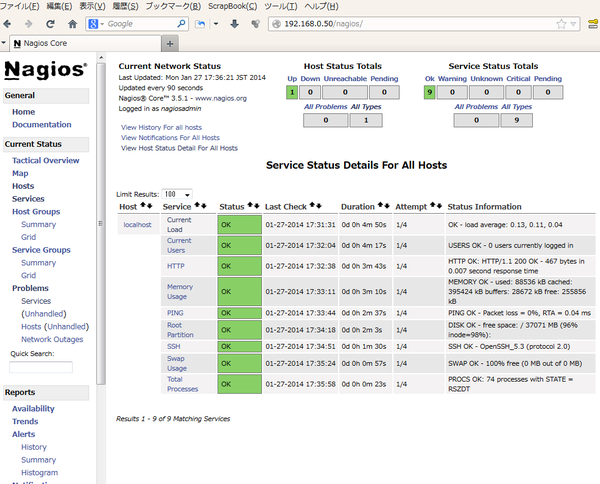This screenshot has height=484, width=600.
Task: Open the localhost host link
Action: click(x=137, y=225)
